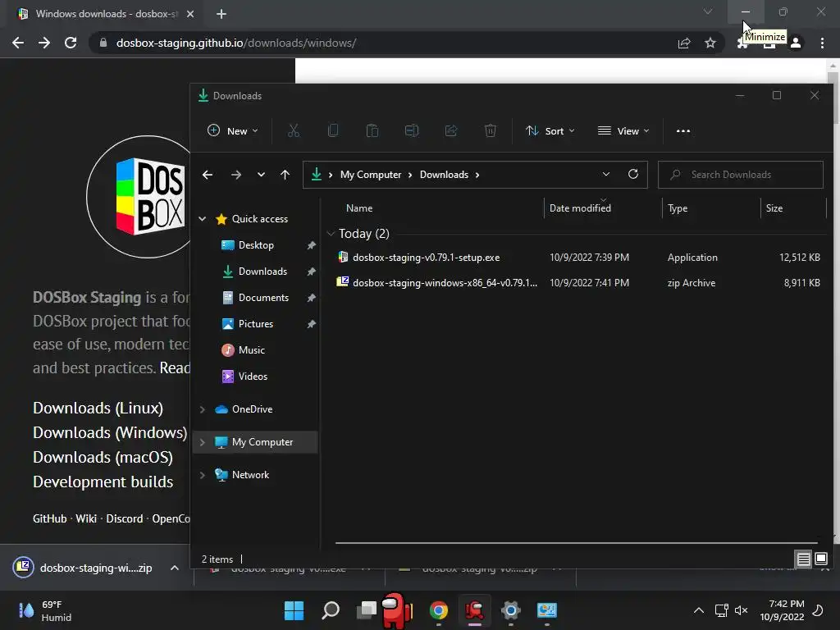
Task: Open Settings gear on taskbar
Action: click(510, 610)
